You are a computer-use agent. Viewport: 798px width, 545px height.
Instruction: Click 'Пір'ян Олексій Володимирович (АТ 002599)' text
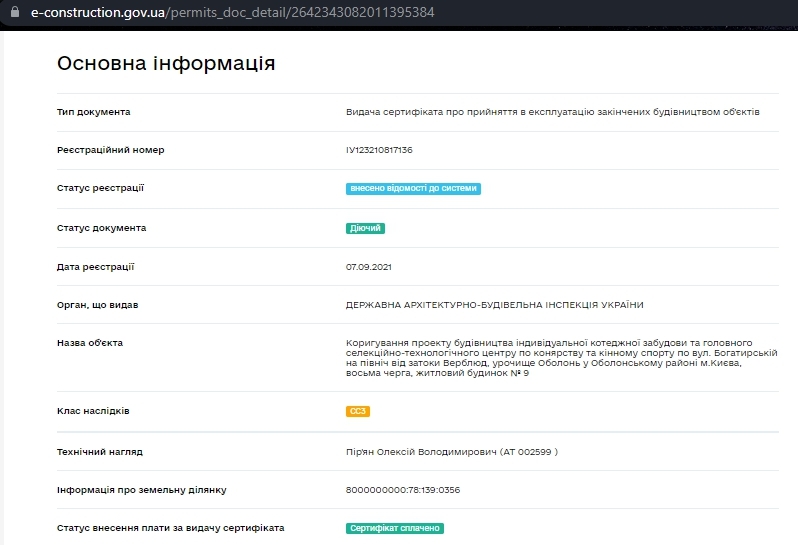(x=452, y=452)
